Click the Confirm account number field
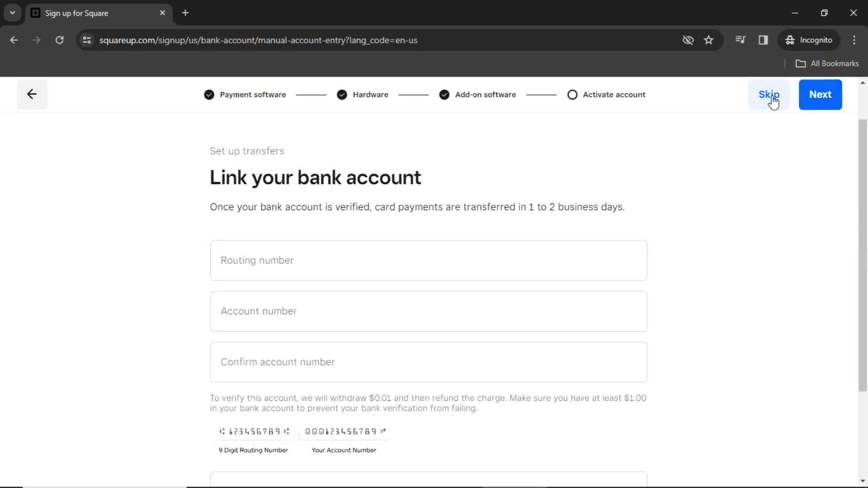868x488 pixels. point(429,361)
